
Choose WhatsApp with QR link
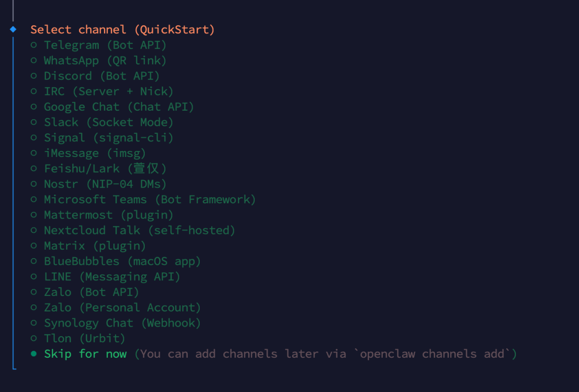[105, 61]
